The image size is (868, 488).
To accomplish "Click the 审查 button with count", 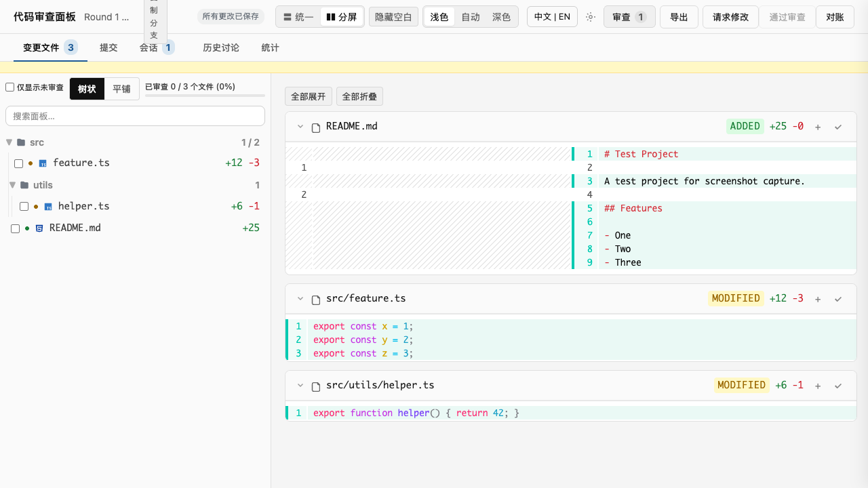I will pos(629,17).
